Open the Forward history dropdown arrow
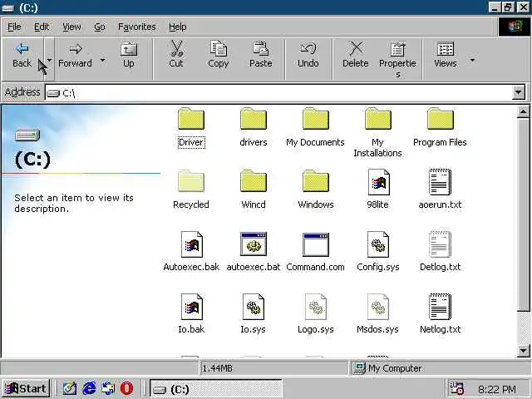This screenshot has height=399, width=532. pyautogui.click(x=103, y=61)
